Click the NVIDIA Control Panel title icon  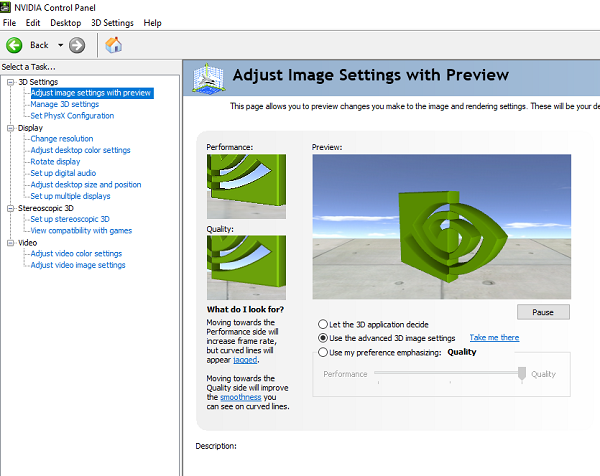(5, 7)
